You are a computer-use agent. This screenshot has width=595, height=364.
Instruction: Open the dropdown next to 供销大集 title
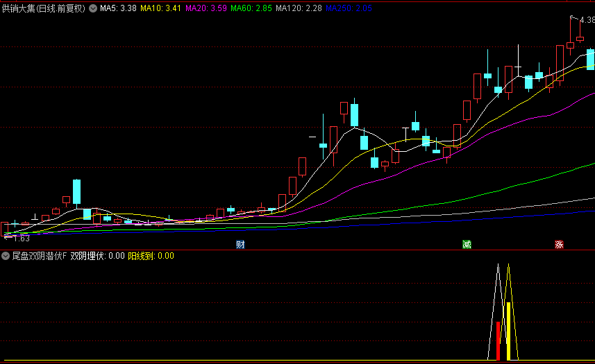(x=93, y=9)
